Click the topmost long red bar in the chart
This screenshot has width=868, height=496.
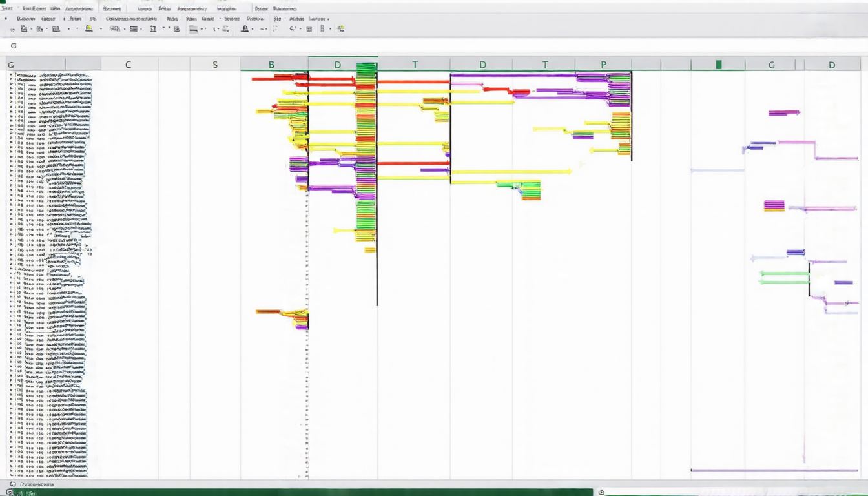tap(304, 79)
